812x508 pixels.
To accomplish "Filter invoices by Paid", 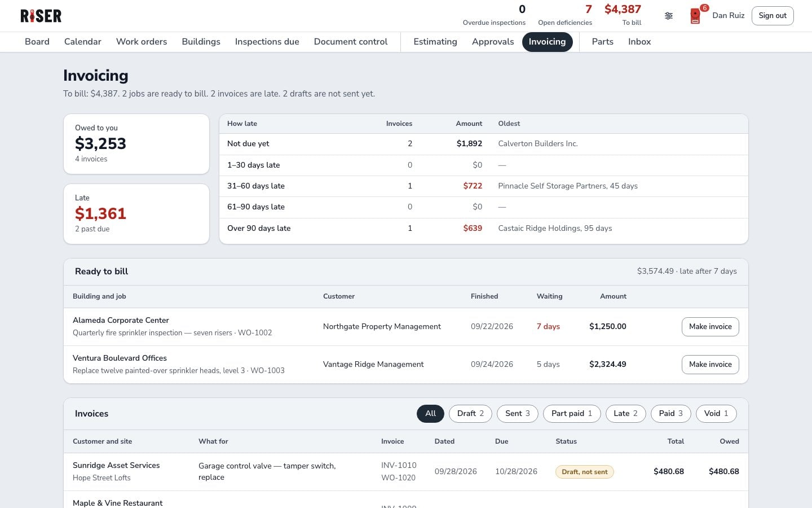I will (671, 414).
